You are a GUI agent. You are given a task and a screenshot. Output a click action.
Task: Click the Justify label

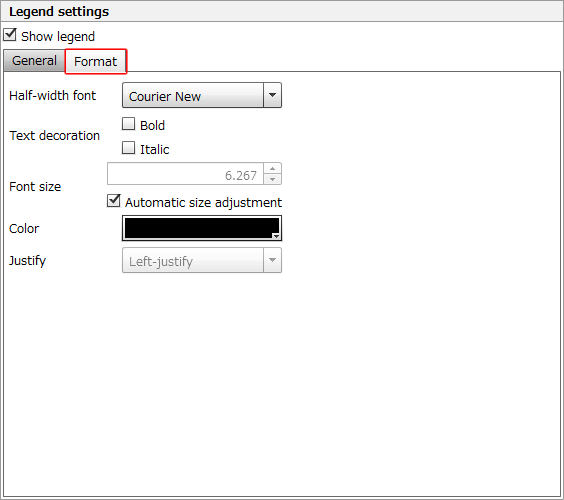27,260
